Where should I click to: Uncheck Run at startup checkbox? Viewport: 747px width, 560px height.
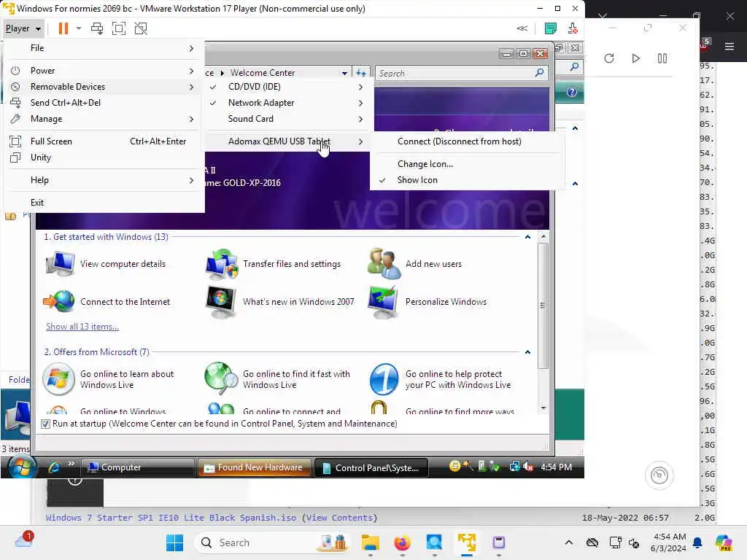[x=45, y=424]
